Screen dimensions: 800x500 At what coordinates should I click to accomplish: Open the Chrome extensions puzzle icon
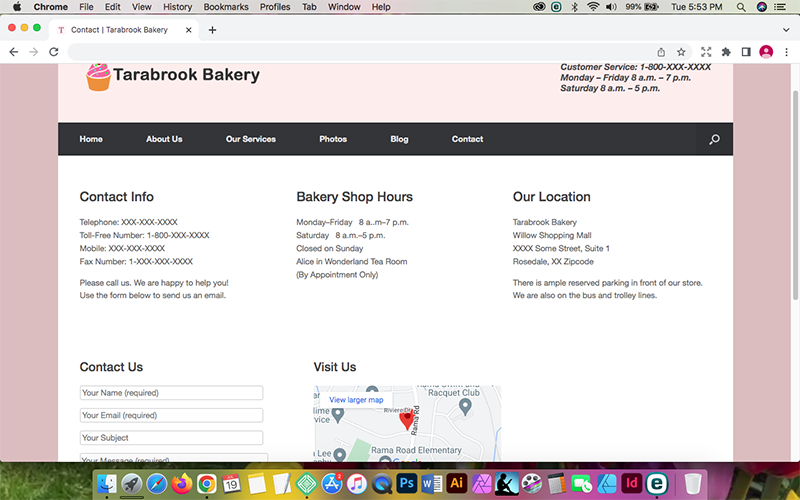coord(727,52)
